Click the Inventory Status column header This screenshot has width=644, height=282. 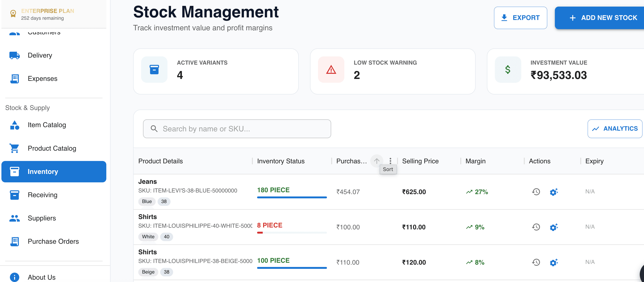tap(281, 161)
